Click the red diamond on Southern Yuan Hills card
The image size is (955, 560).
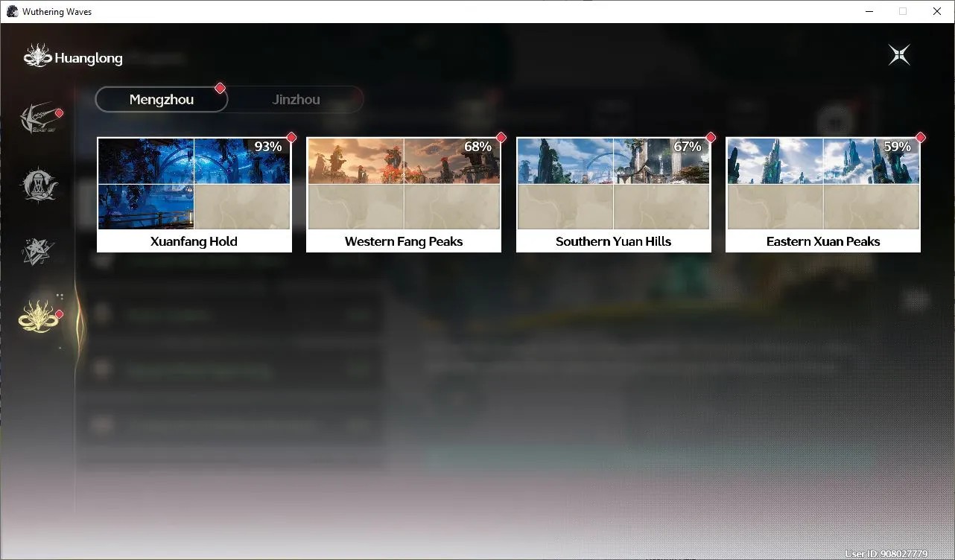click(x=711, y=137)
